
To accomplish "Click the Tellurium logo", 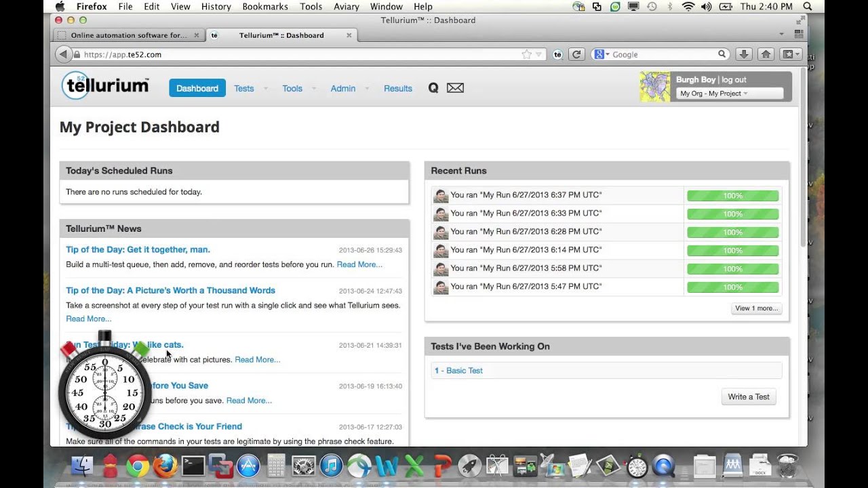I will tap(105, 85).
